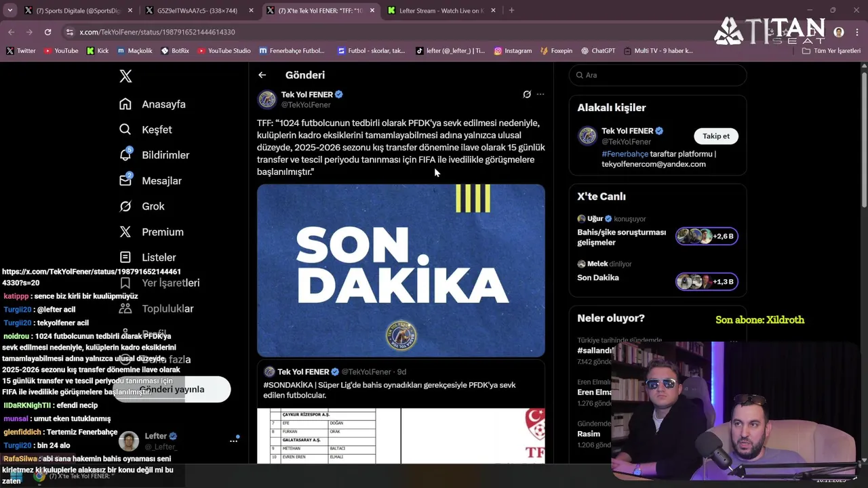Viewport: 868px width, 488px height.
Task: Open Futbol - skorlar bookmark
Action: (371, 51)
